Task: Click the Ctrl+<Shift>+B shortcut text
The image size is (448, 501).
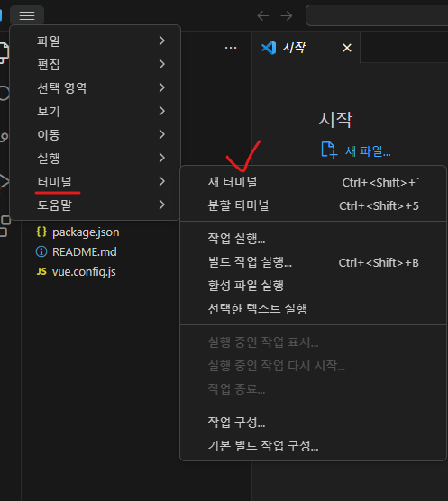Action: (379, 262)
